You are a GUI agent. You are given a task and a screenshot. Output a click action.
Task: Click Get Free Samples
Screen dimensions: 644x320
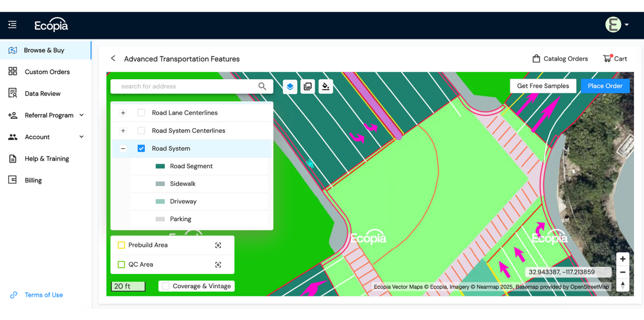click(543, 86)
